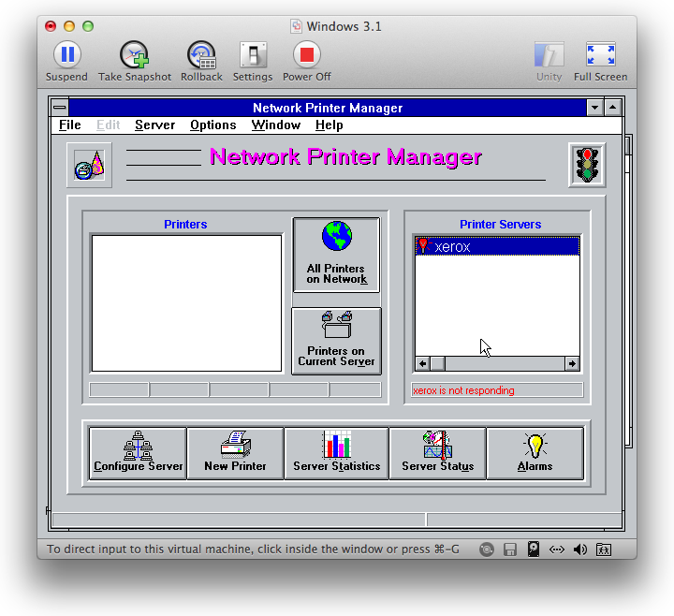674x616 pixels.
Task: Click the left arrow of server list scrollbar
Action: (x=422, y=363)
